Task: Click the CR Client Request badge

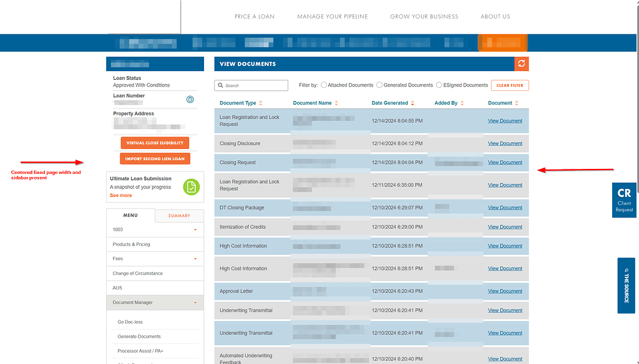Action: (624, 199)
